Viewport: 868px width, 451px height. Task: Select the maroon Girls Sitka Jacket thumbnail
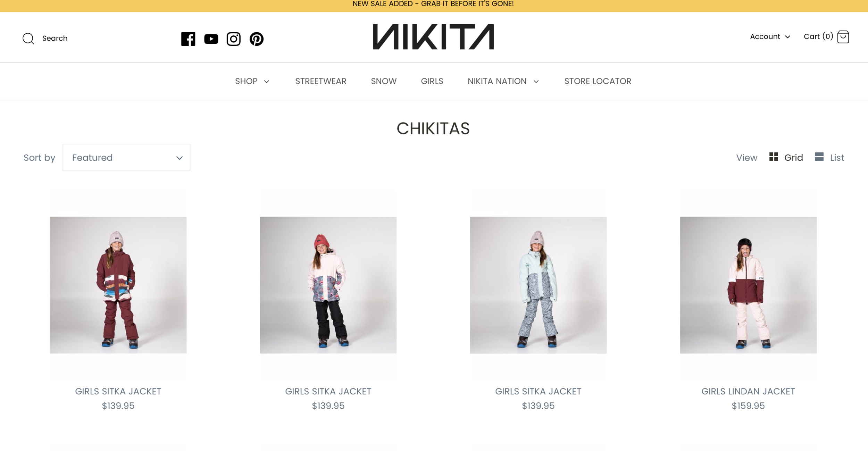(x=118, y=285)
